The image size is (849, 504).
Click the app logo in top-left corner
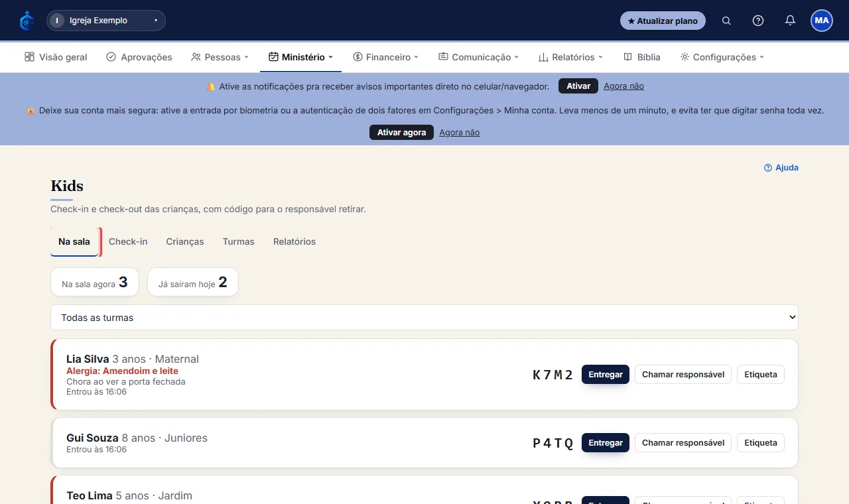(x=27, y=21)
